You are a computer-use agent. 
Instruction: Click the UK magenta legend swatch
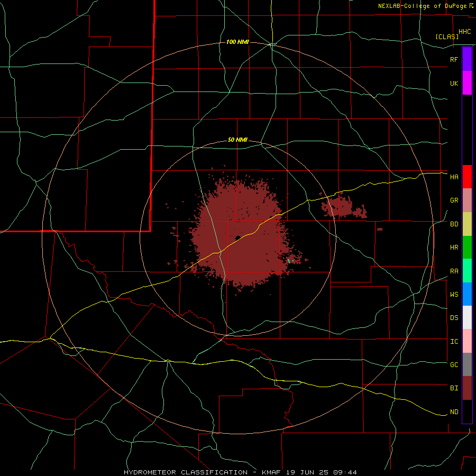(x=467, y=83)
